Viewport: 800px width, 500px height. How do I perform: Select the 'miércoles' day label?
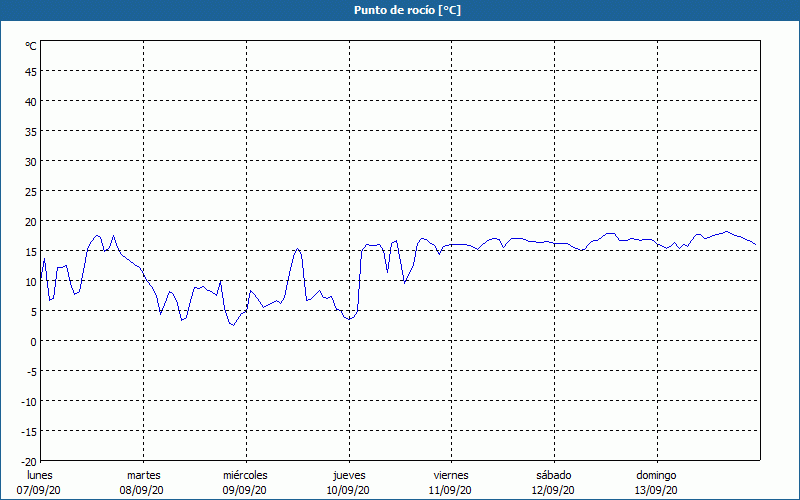pyautogui.click(x=245, y=475)
